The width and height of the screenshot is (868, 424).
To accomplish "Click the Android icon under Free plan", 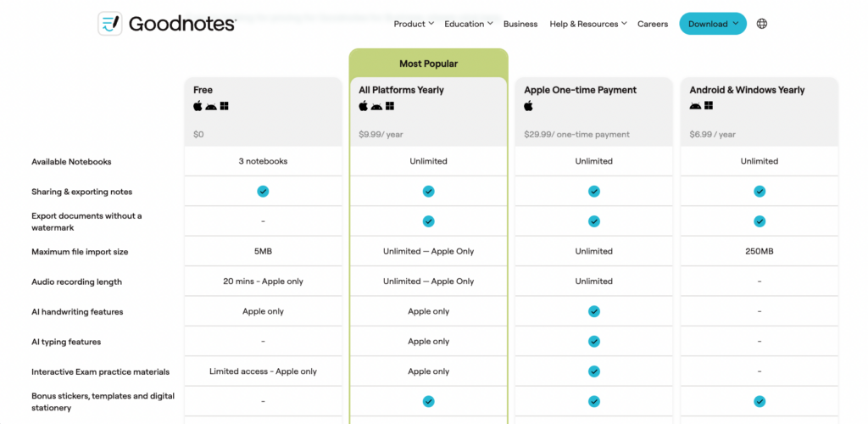I will tap(211, 106).
